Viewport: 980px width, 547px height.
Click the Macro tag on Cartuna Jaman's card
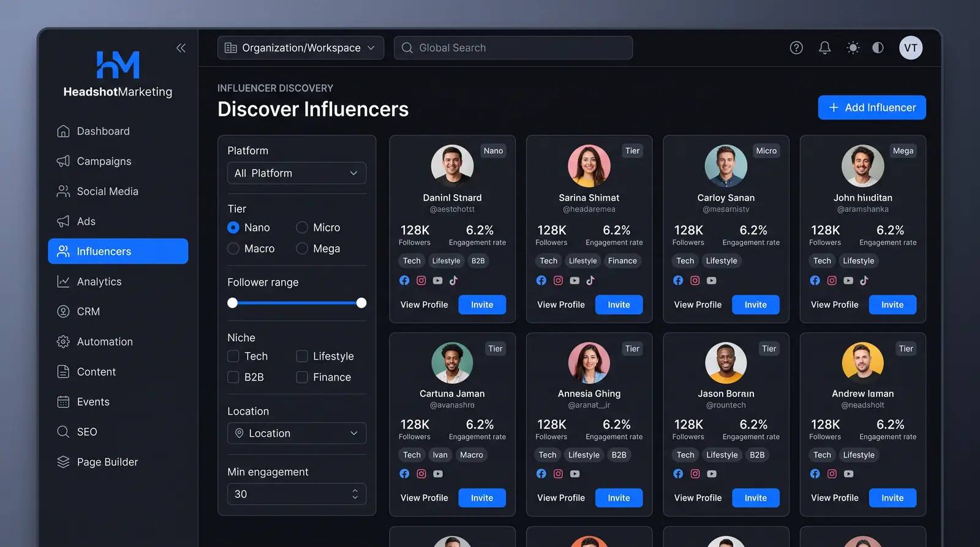(472, 455)
